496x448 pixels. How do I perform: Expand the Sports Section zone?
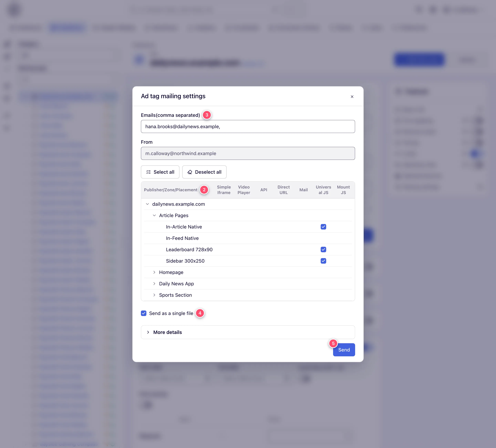(154, 295)
